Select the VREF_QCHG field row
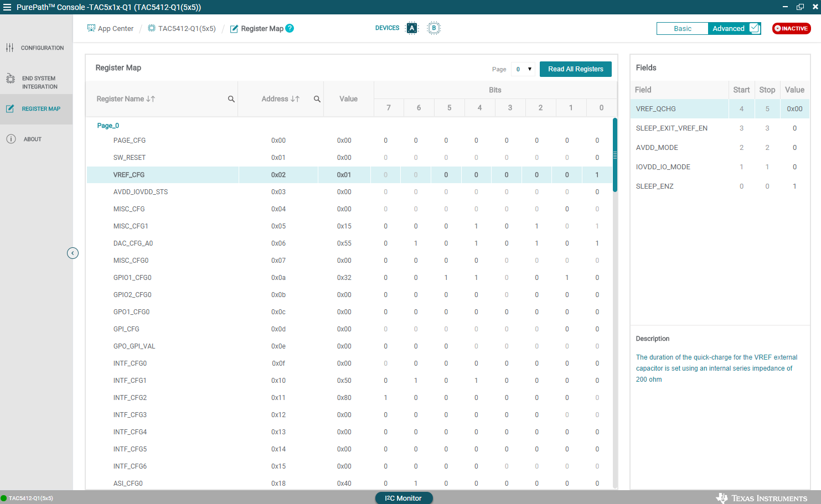This screenshot has height=504, width=821. [720, 109]
